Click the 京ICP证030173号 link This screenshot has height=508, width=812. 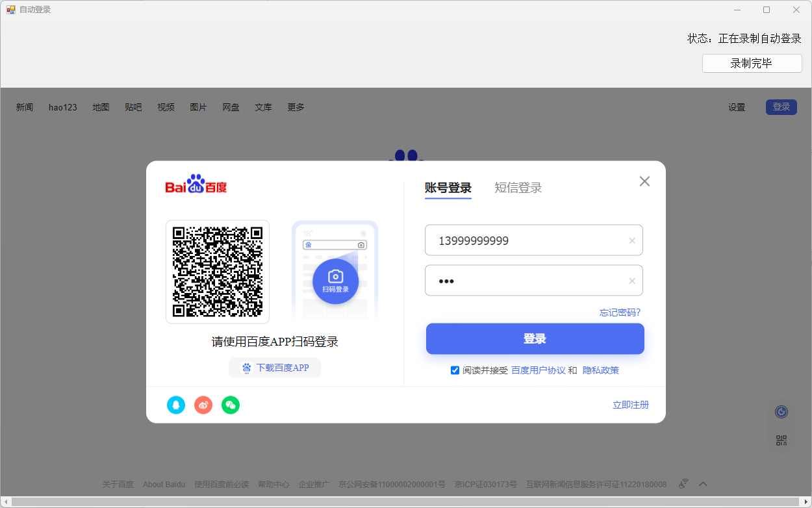pyautogui.click(x=486, y=484)
